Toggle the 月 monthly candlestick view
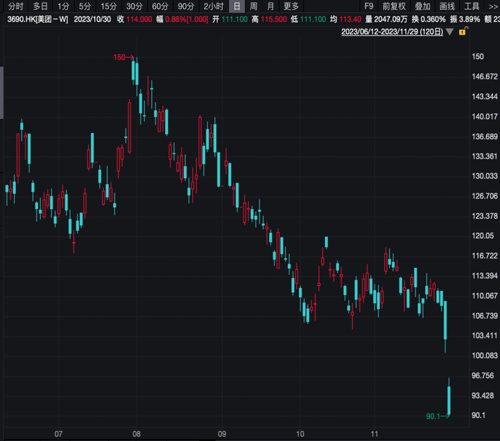The width and height of the screenshot is (500, 441). [270, 6]
